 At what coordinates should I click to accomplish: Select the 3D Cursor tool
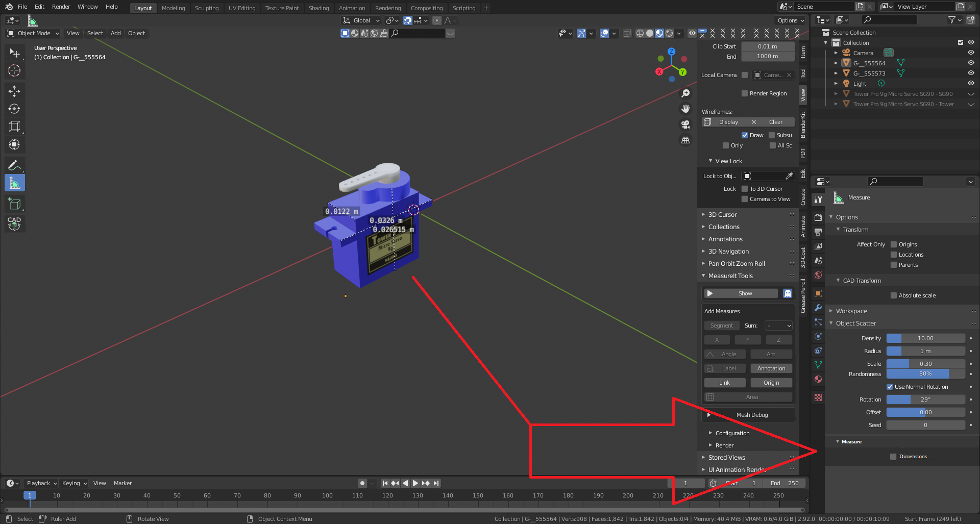click(x=14, y=70)
